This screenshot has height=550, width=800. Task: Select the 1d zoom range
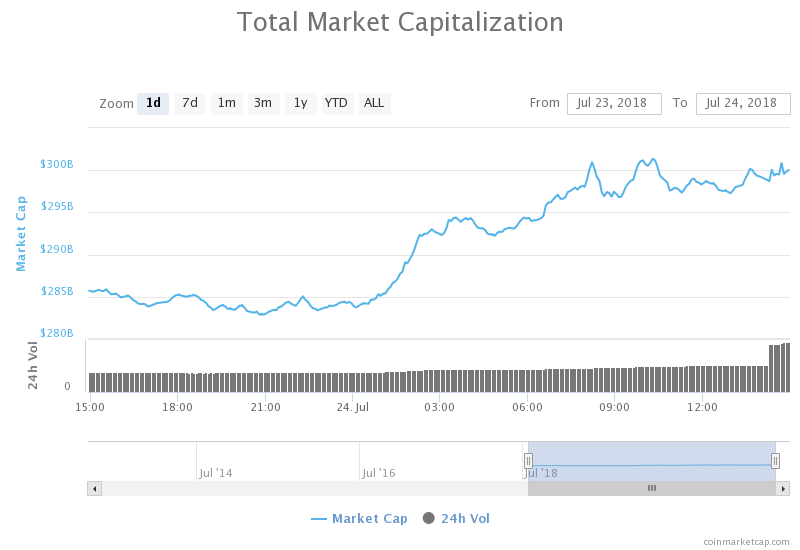pos(153,103)
